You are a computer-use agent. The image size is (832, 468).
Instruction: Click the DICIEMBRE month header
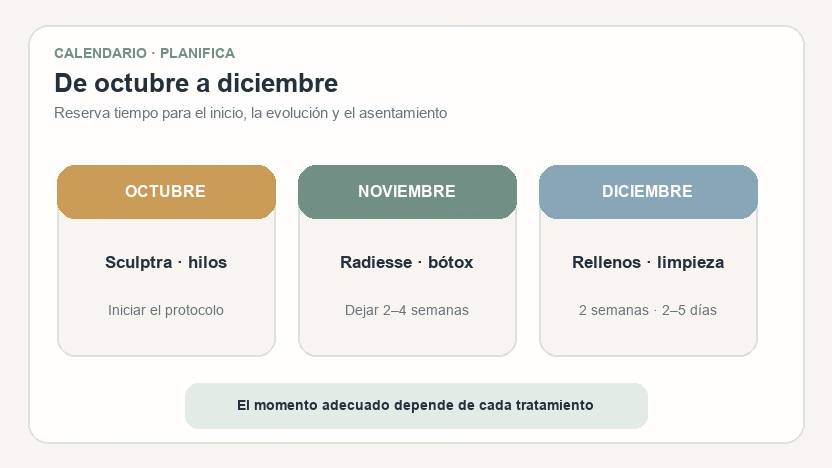pos(648,192)
